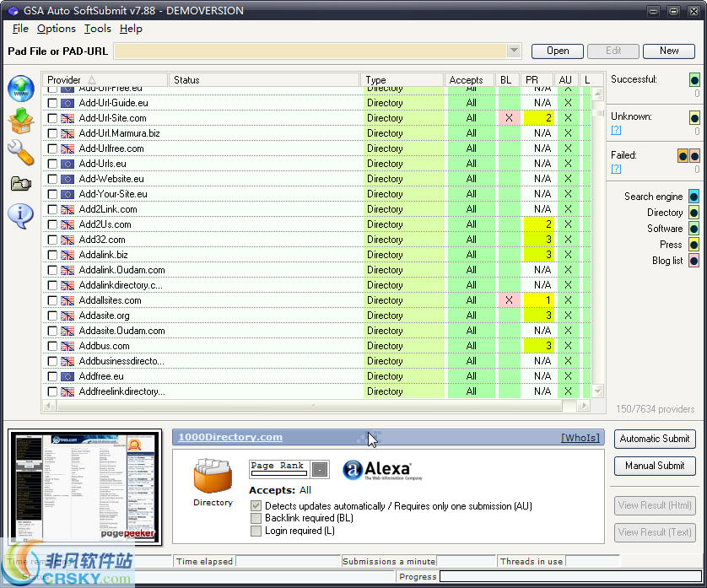Click the Automatic Submit button
Viewport: 707px width, 588px height.
tap(655, 439)
